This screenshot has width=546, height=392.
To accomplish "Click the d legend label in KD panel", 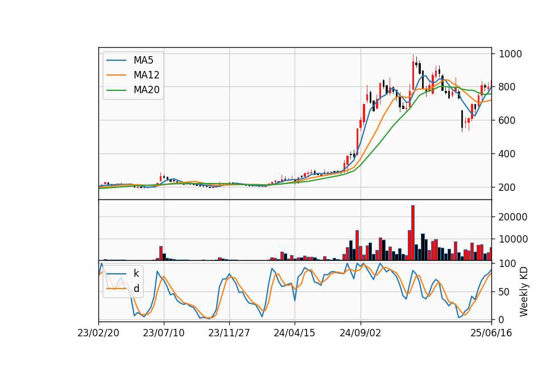I will (136, 289).
